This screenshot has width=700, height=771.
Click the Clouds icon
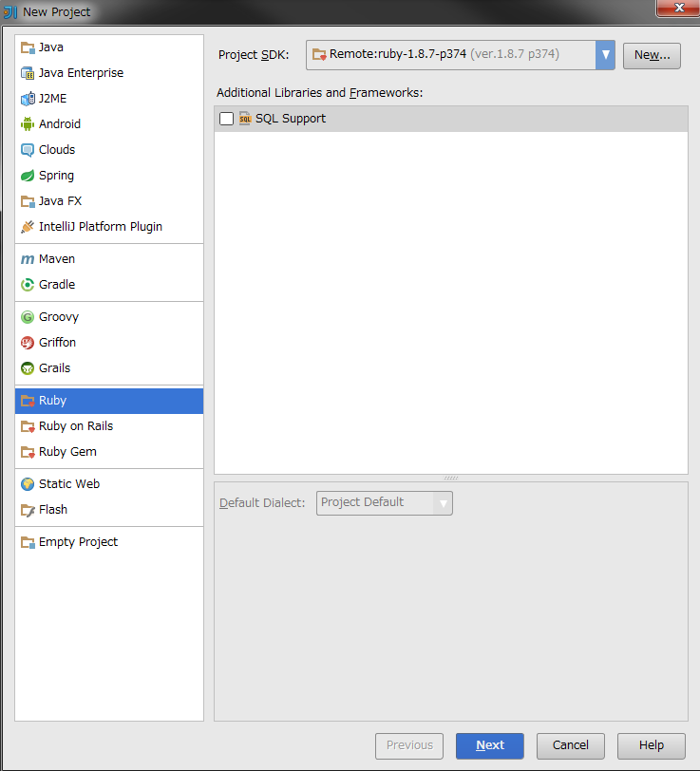(28, 150)
